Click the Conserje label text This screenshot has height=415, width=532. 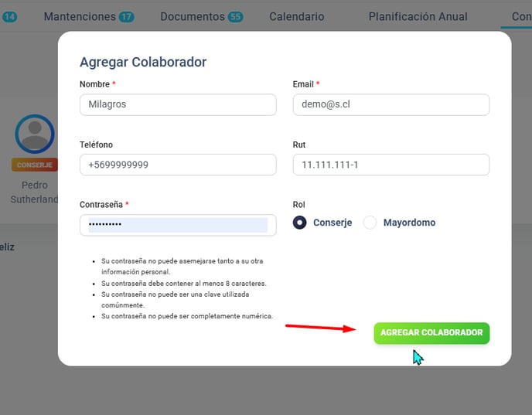pyautogui.click(x=332, y=223)
